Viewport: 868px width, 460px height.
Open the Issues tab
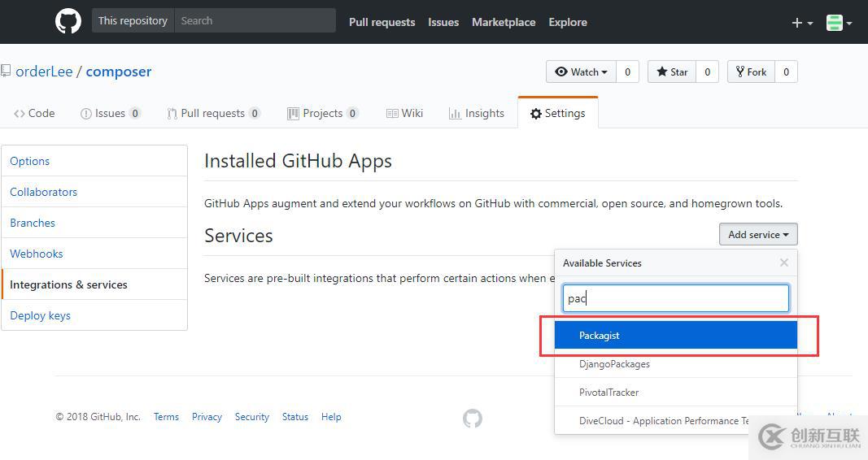[x=110, y=113]
